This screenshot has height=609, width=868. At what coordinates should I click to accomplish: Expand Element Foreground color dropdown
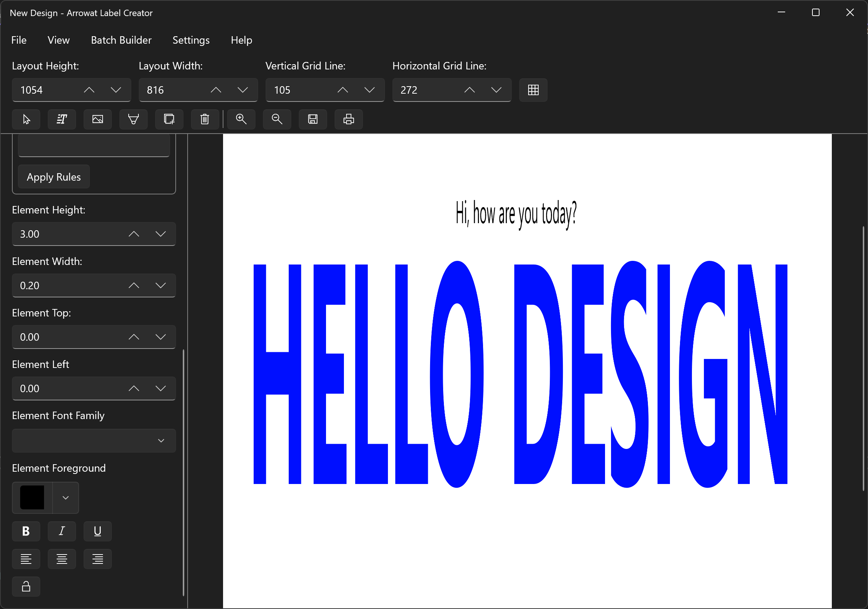[x=65, y=497]
